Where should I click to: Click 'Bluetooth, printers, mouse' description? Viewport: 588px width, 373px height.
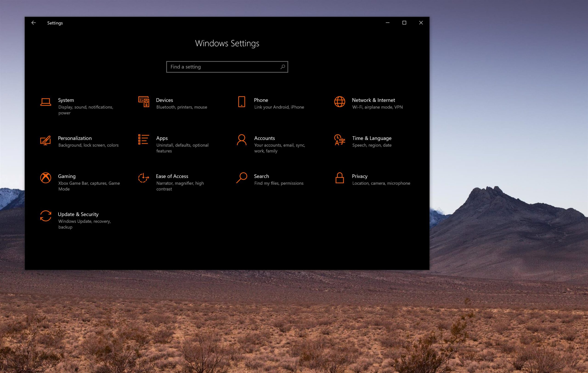(x=181, y=107)
